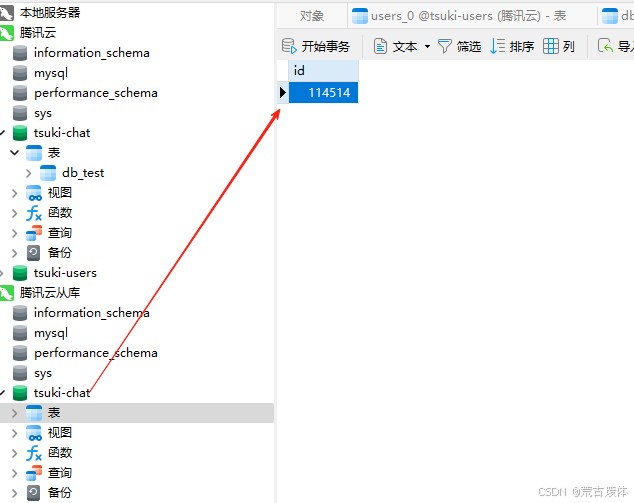Viewport: 634px width, 503px height.
Task: Expand 查询 under 腾讯云从库 tsuki-chat
Action: coord(15,473)
